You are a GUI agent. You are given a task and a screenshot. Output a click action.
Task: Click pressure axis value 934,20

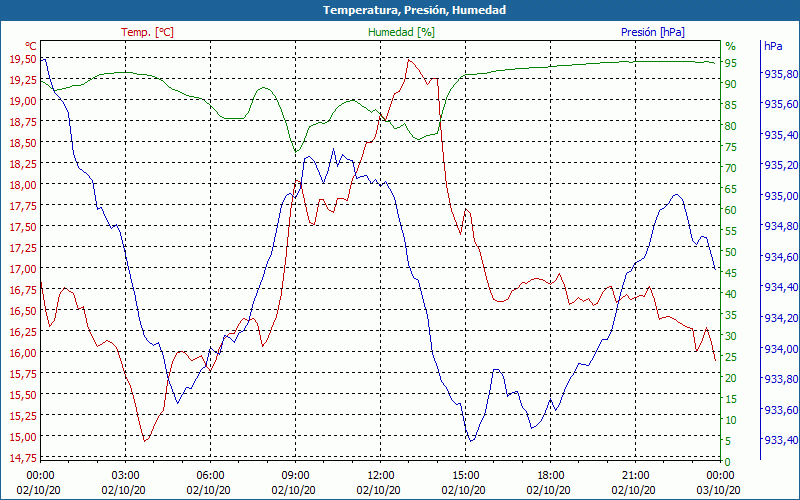point(781,318)
